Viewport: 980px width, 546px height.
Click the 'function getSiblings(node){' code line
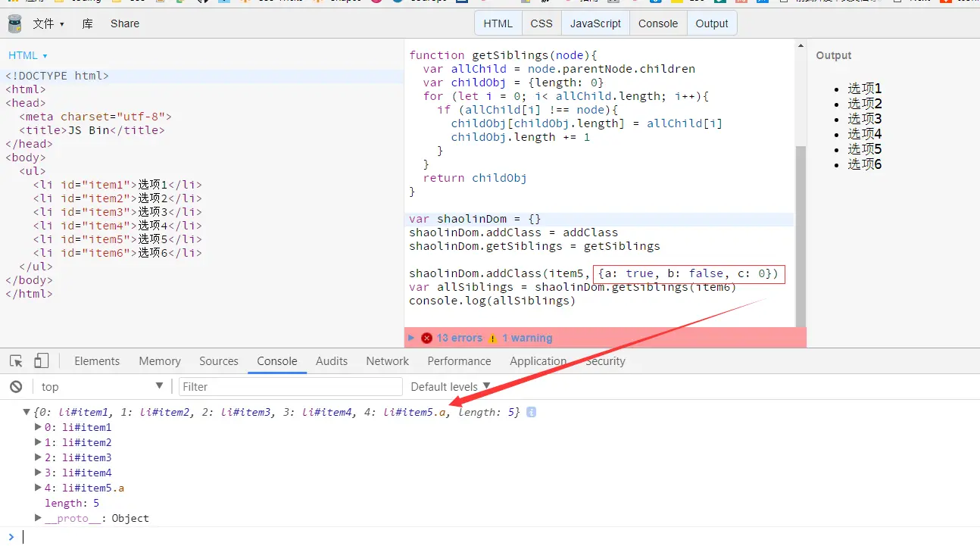tap(504, 55)
